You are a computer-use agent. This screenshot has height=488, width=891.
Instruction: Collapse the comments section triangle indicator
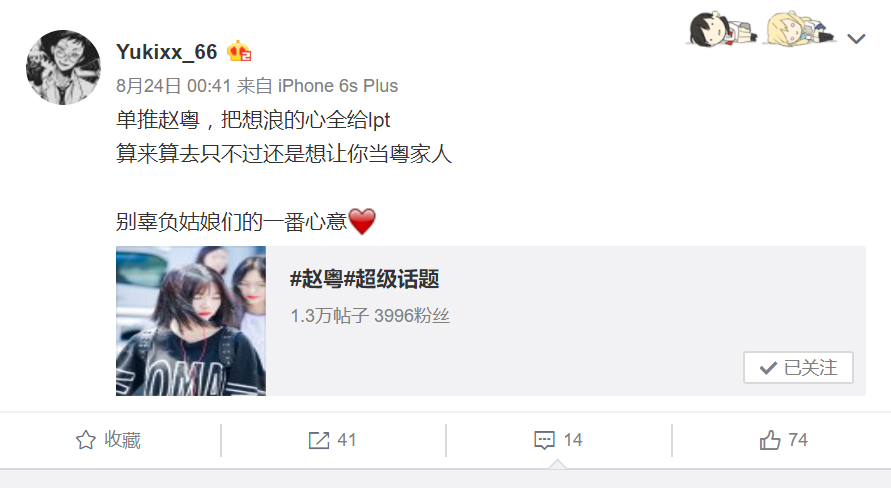click(x=557, y=464)
